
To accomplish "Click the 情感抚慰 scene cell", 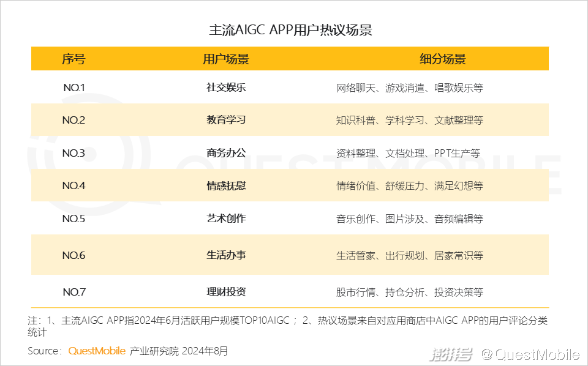I will [225, 185].
